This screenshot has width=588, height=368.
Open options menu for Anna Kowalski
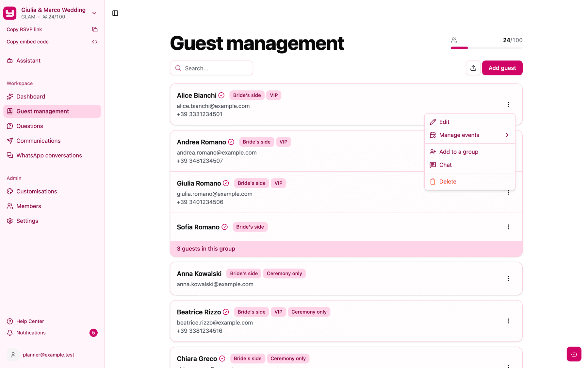508,278
